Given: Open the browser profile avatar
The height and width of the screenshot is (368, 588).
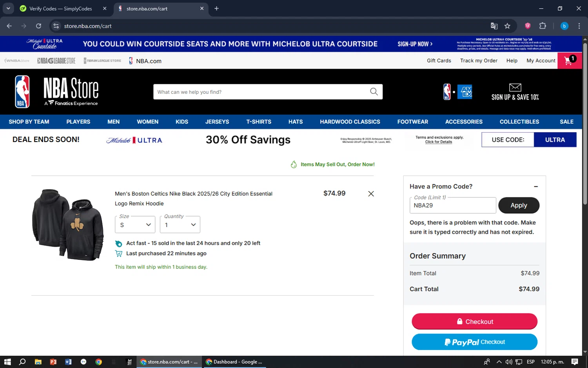Looking at the screenshot, I should coord(564,26).
